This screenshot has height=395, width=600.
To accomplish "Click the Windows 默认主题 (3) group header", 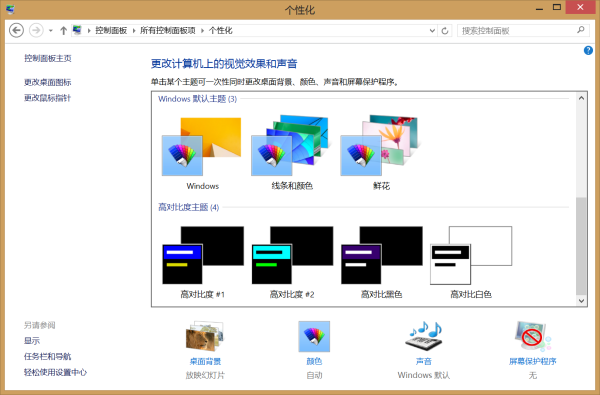I will (x=197, y=99).
